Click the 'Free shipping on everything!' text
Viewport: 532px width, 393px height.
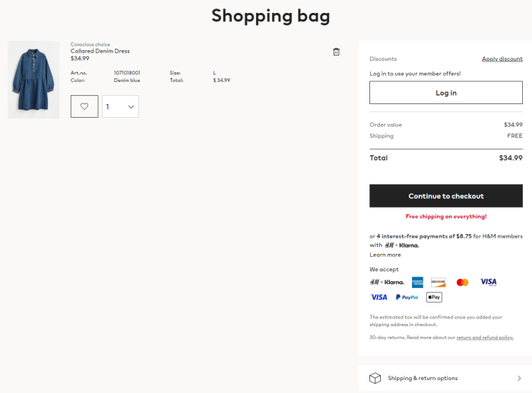446,217
